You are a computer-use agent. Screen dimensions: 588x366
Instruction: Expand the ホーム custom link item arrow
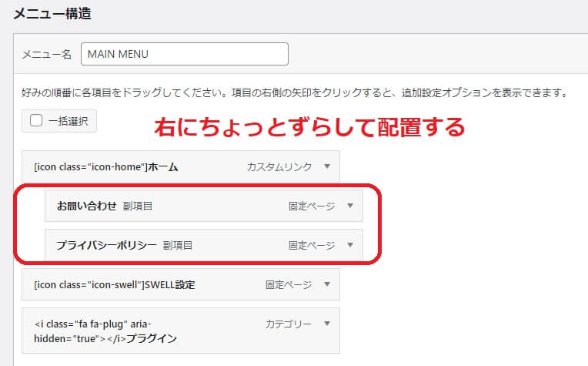pos(327,166)
